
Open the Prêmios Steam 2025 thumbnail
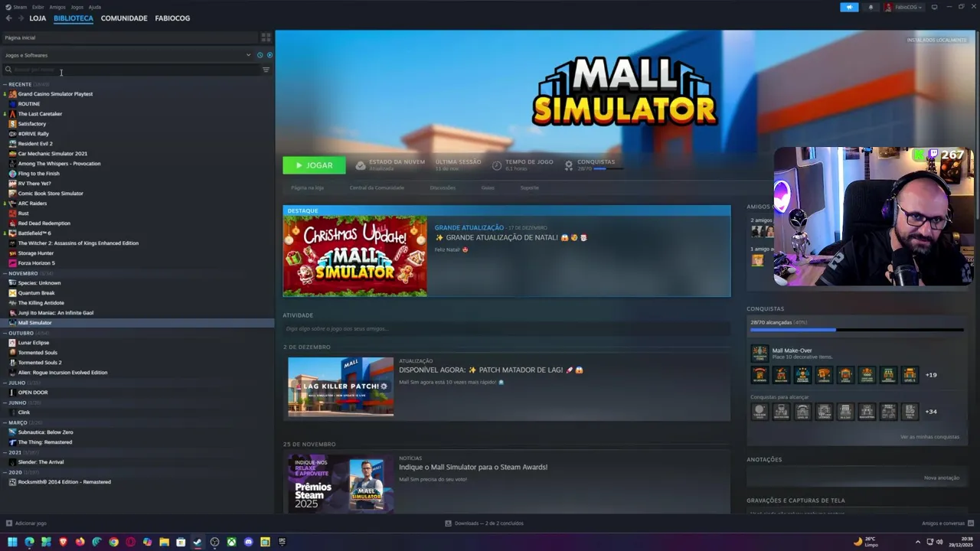(x=341, y=484)
